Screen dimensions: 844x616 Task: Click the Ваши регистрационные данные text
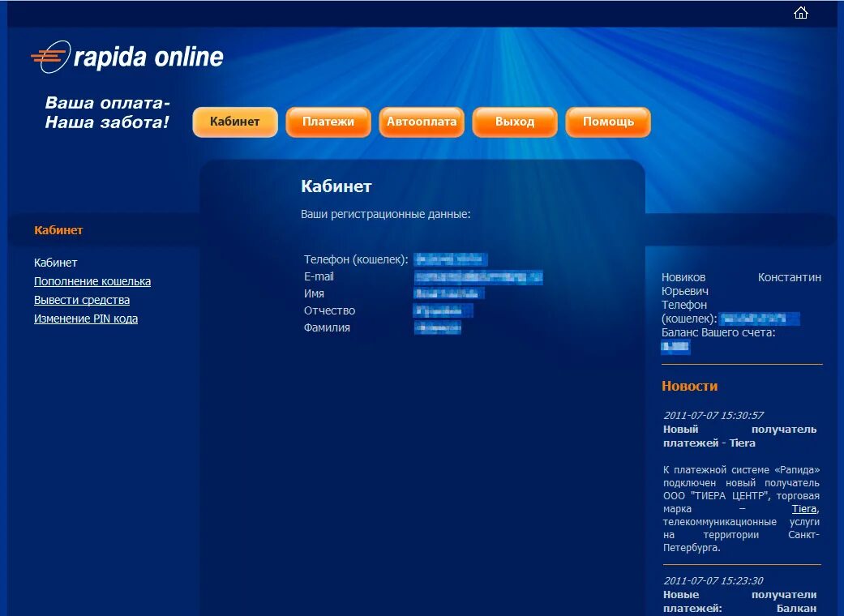pyautogui.click(x=385, y=214)
